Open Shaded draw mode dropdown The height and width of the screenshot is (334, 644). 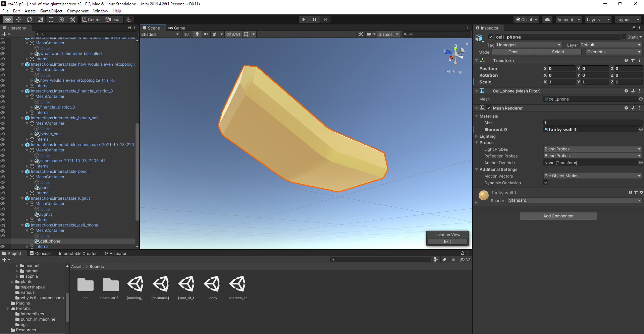tap(160, 34)
